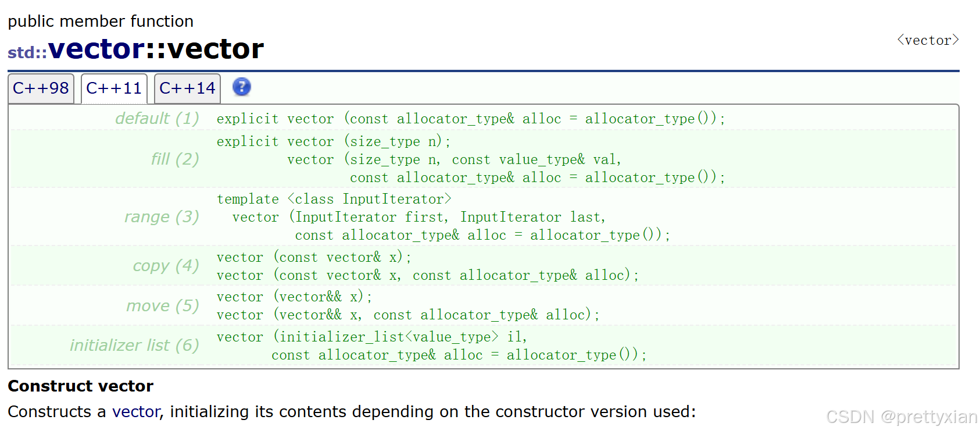980x434 pixels.
Task: Click the "vector (vector&& x);" signature
Action: [294, 297]
